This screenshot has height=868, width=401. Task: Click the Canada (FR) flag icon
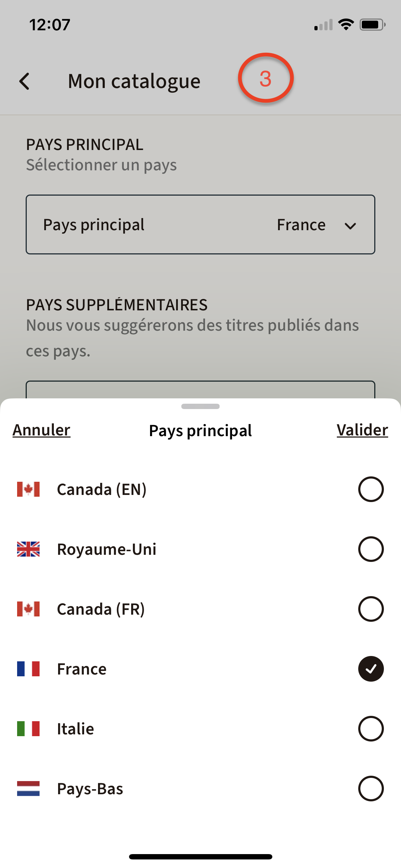[x=29, y=609]
